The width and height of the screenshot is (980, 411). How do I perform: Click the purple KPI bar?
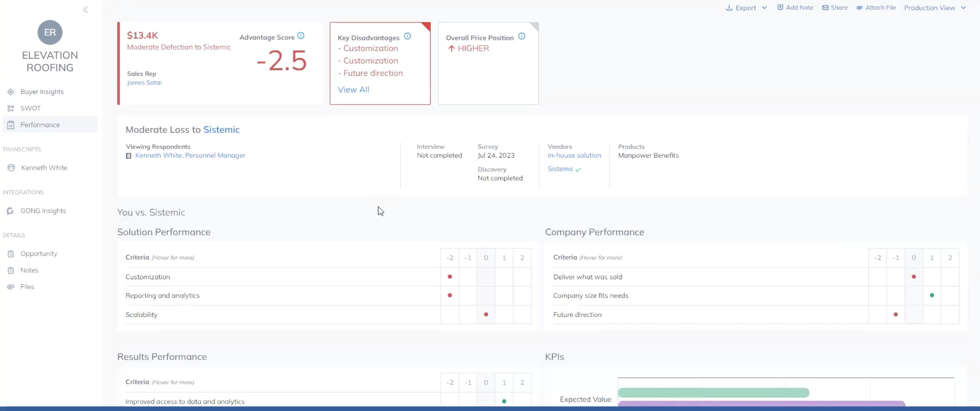click(x=761, y=404)
